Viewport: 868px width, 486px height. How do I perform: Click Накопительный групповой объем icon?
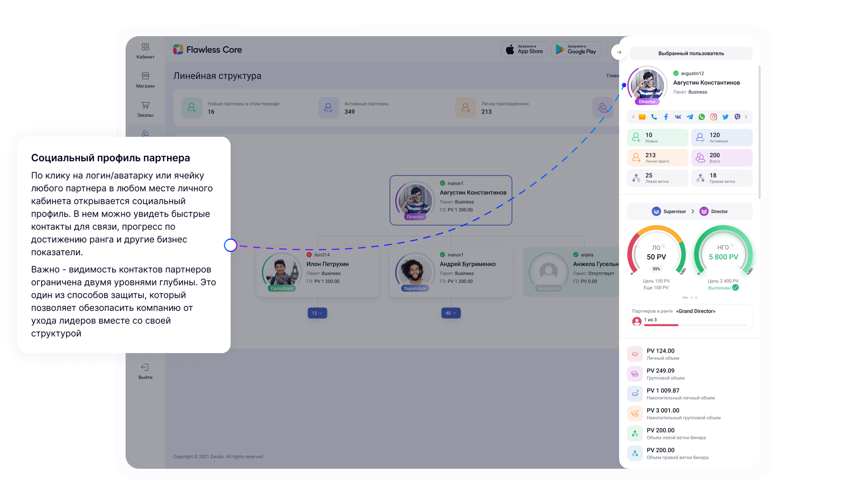coord(635,414)
